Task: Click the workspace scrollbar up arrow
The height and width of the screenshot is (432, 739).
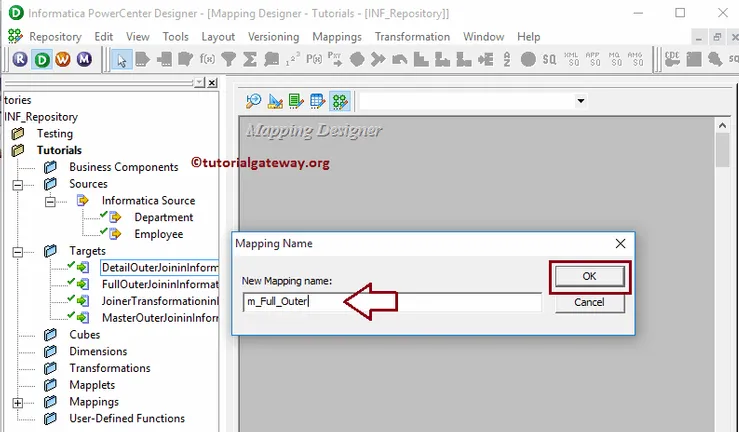Action: [722, 125]
